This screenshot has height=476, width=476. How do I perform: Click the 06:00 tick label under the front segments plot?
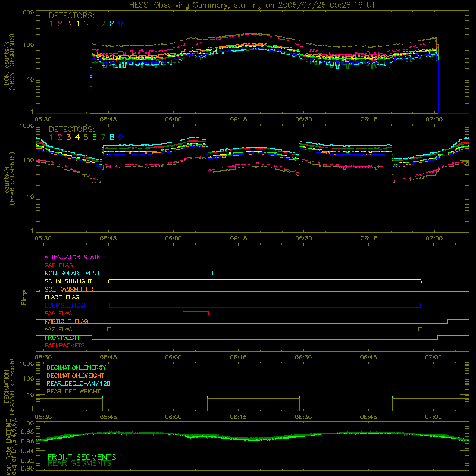pos(173,120)
